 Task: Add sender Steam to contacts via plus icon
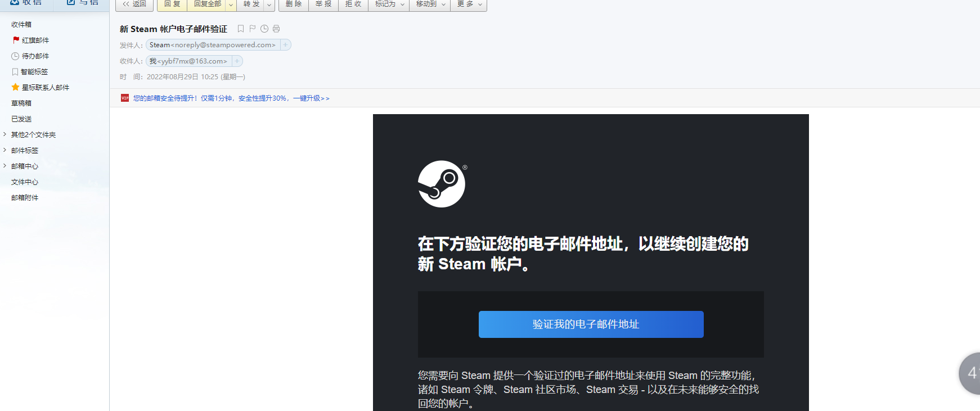click(285, 45)
